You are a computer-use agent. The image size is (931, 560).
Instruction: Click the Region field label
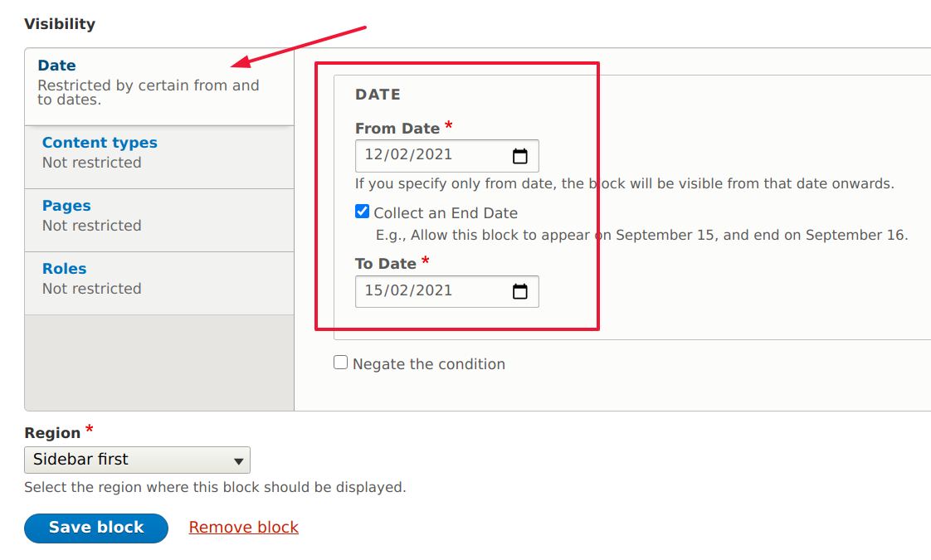point(52,433)
